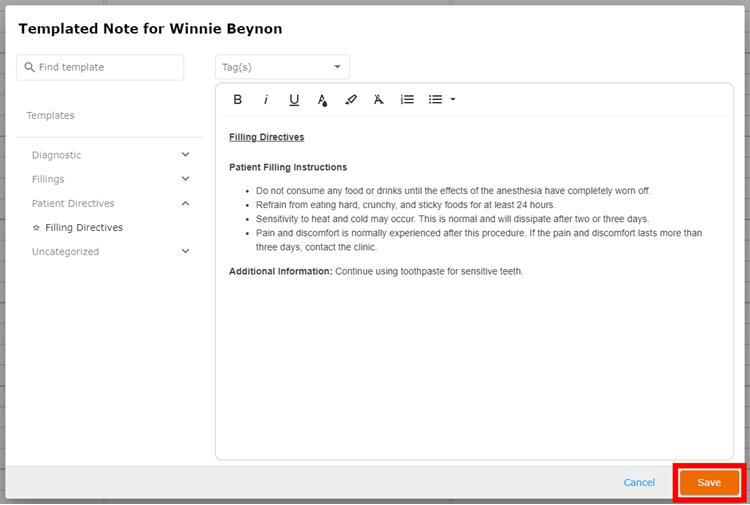Click the Diagnostic category label
This screenshot has height=505, width=750.
[x=56, y=155]
